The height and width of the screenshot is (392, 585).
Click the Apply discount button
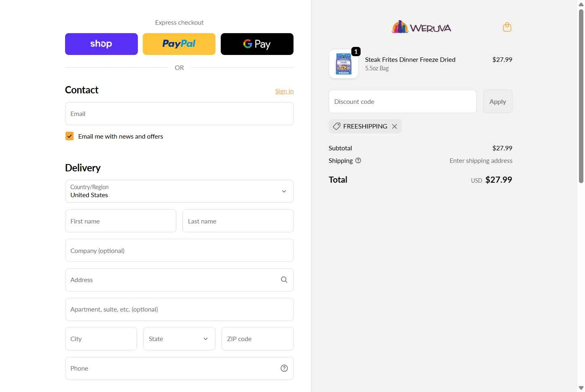coord(498,101)
